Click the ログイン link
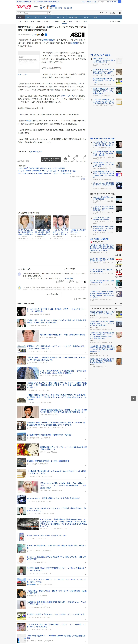This screenshot has height=644, width=138. 42,8
